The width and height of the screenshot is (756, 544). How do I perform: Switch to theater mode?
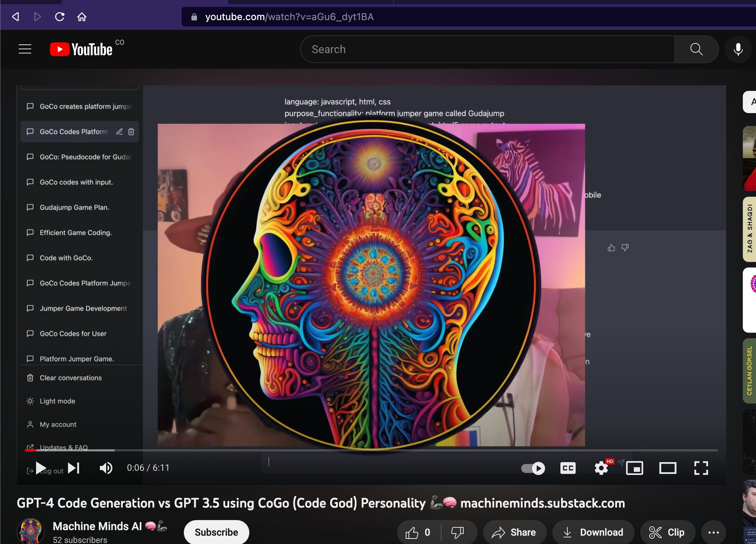668,468
